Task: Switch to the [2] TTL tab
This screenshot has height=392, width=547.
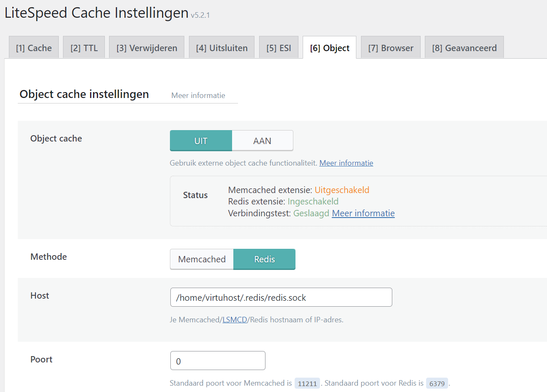Action: [84, 47]
